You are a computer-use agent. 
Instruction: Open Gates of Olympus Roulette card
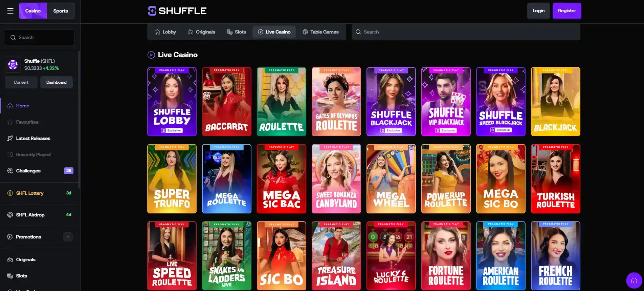[x=336, y=102]
